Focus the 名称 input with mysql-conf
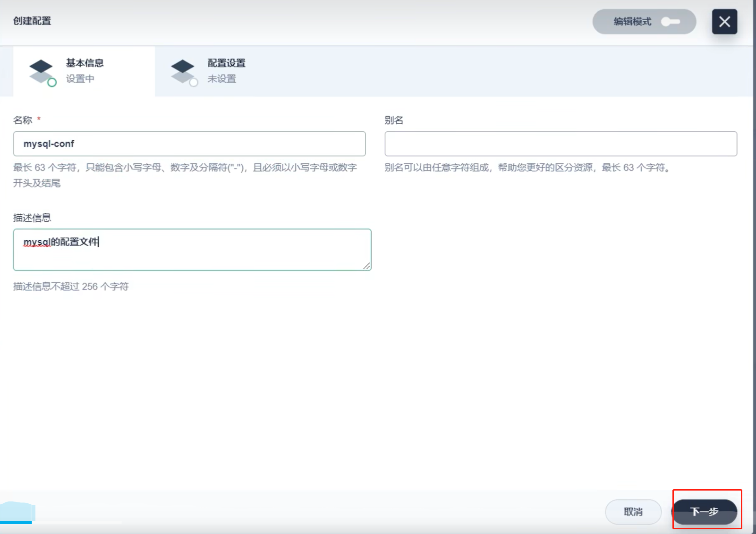The height and width of the screenshot is (534, 756). 189,144
